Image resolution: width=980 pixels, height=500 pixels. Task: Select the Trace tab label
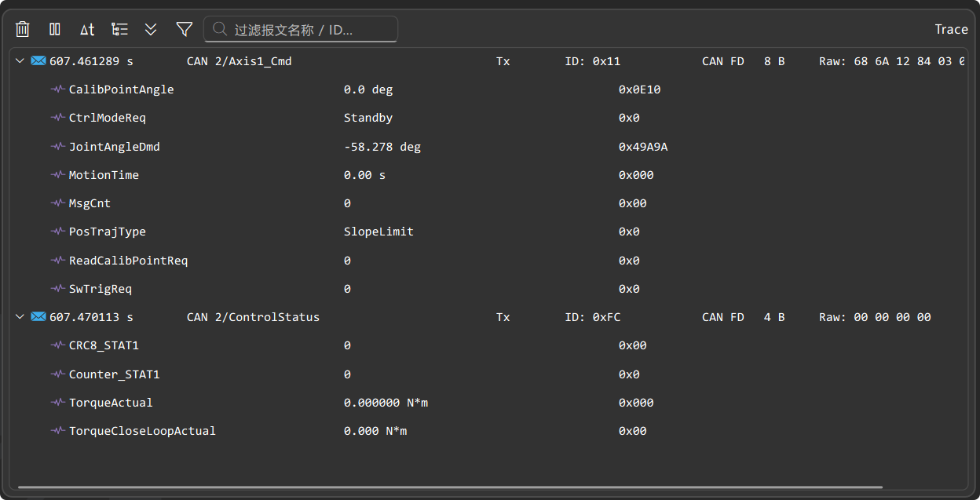tap(951, 29)
